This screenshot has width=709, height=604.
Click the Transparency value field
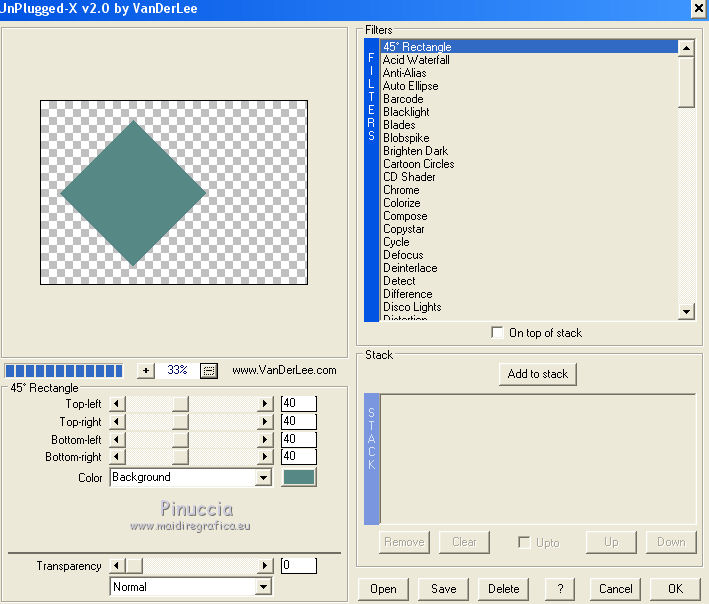point(298,565)
